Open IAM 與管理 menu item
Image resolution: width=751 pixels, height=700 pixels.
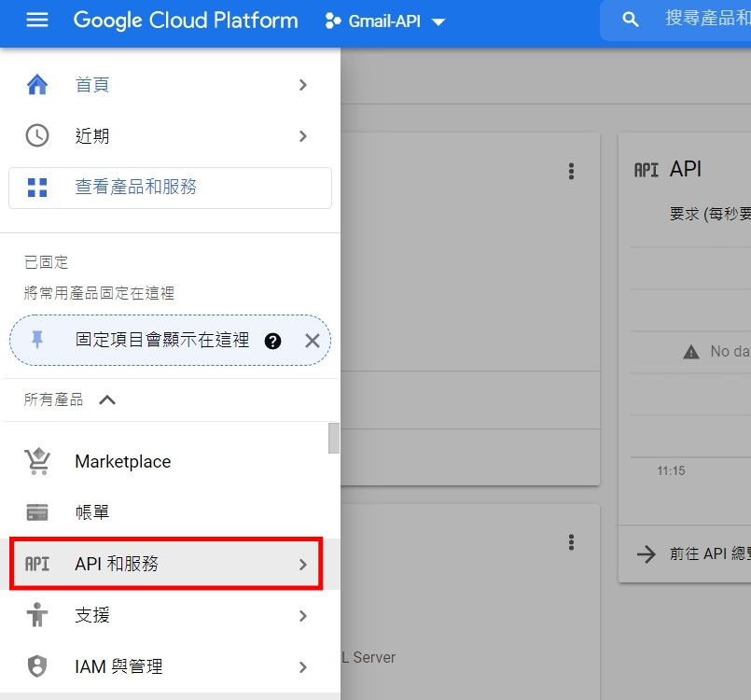[170, 667]
